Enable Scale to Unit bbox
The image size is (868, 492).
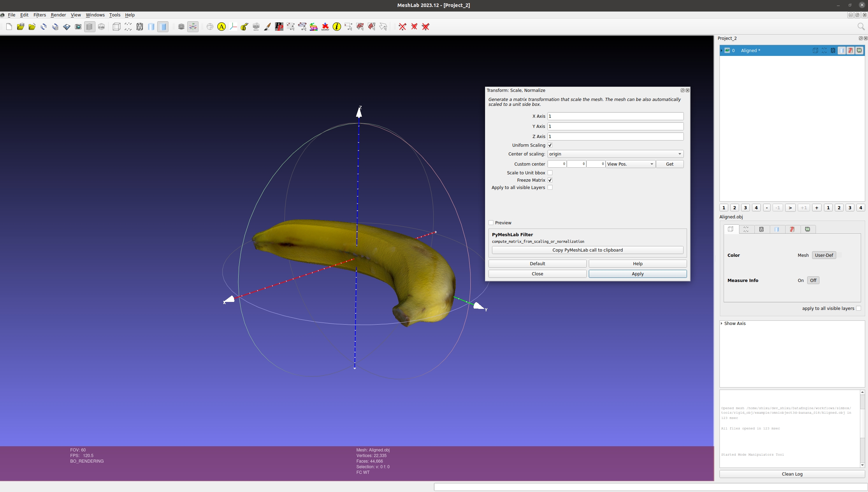pos(550,173)
